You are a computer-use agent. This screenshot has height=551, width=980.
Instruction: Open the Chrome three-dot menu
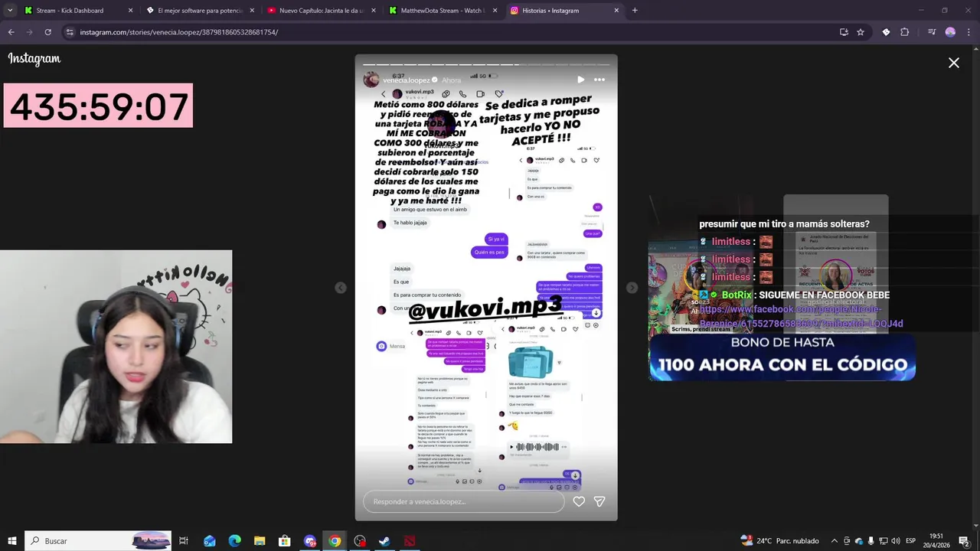click(x=968, y=32)
